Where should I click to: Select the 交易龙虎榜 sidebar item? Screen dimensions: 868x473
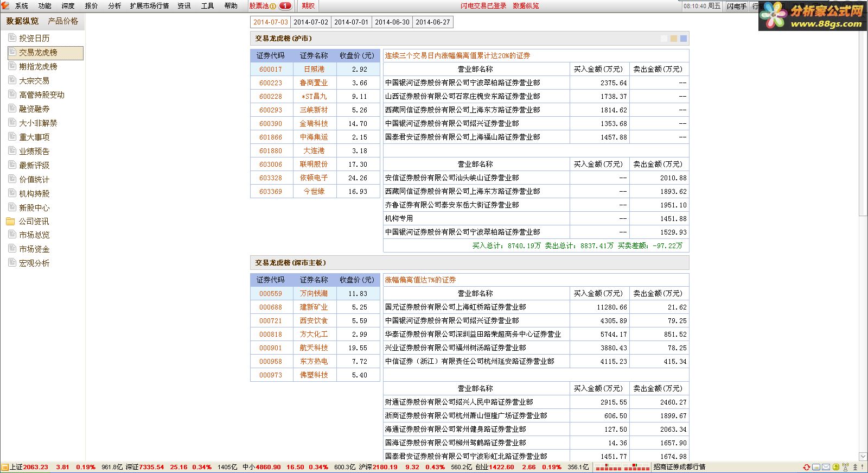tap(46, 53)
